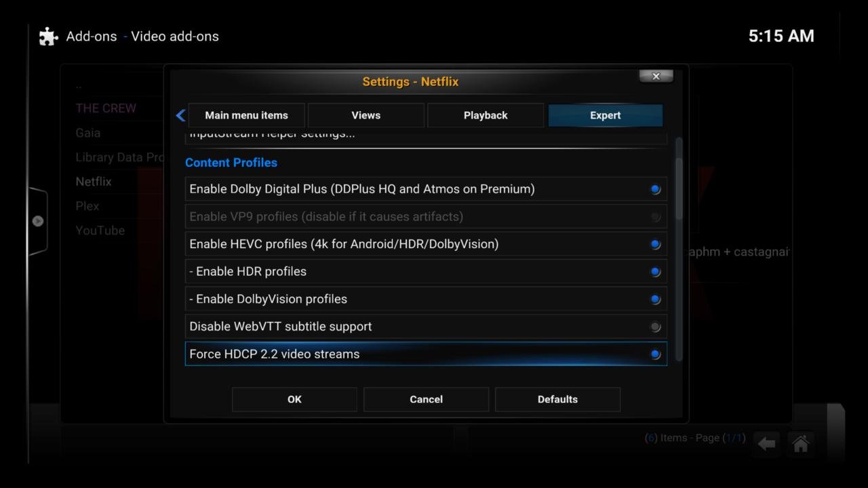Select the YouTube add-on
Screen dimensions: 868x488
point(100,230)
